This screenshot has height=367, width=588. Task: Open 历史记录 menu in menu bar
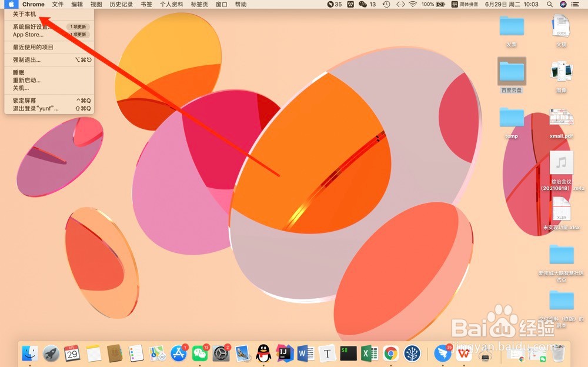(121, 4)
